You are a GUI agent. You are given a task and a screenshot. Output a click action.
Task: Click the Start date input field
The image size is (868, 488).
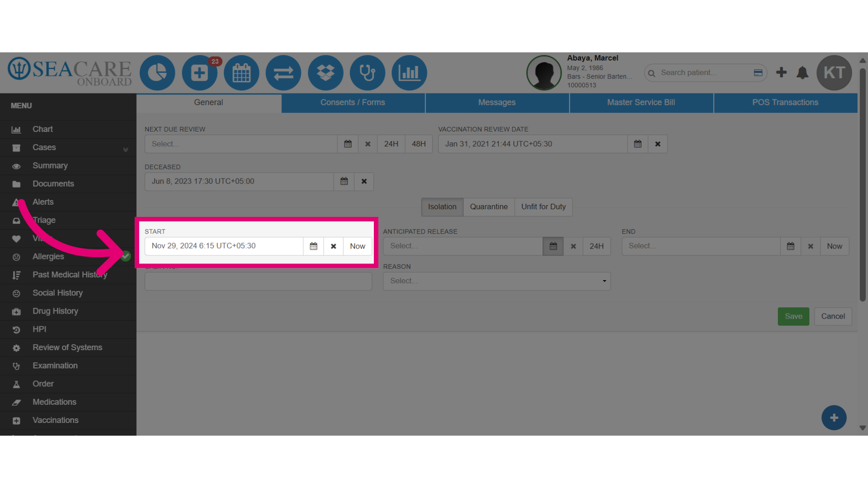point(224,246)
